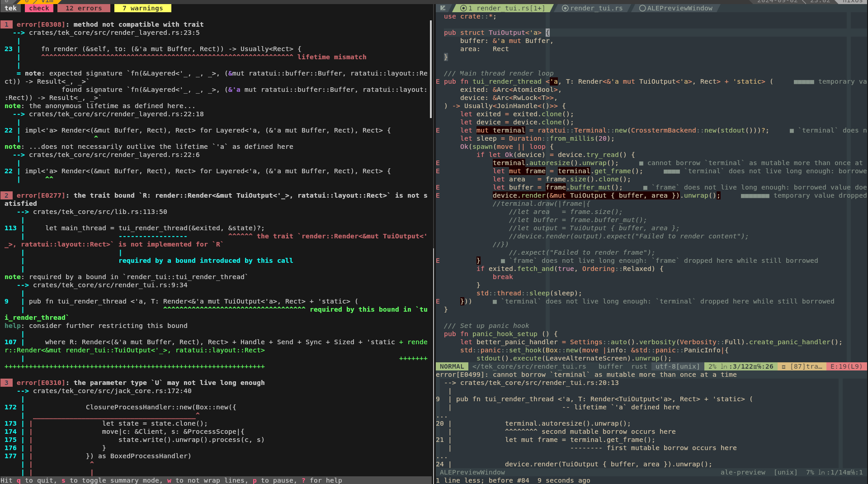868x484 pixels.
Task: Click the 'p' pause key hint
Action: (255, 480)
